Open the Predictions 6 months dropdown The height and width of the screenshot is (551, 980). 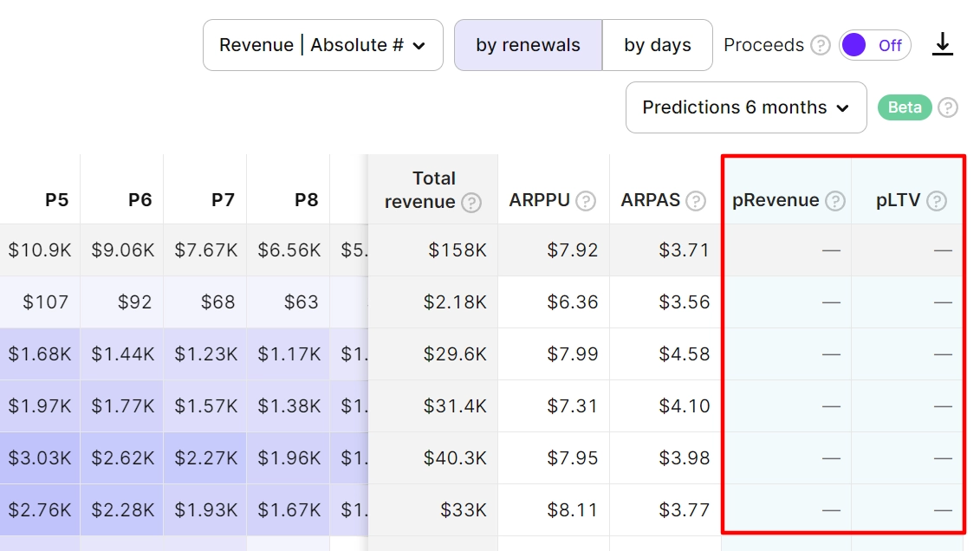[746, 107]
